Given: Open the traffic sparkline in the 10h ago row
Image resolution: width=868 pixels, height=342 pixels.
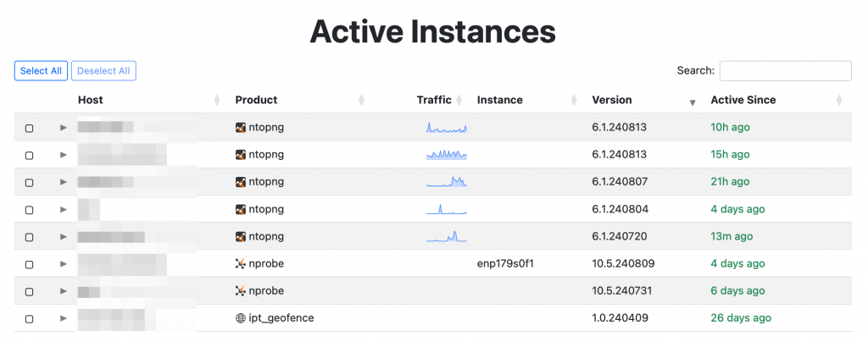Looking at the screenshot, I should pyautogui.click(x=447, y=128).
